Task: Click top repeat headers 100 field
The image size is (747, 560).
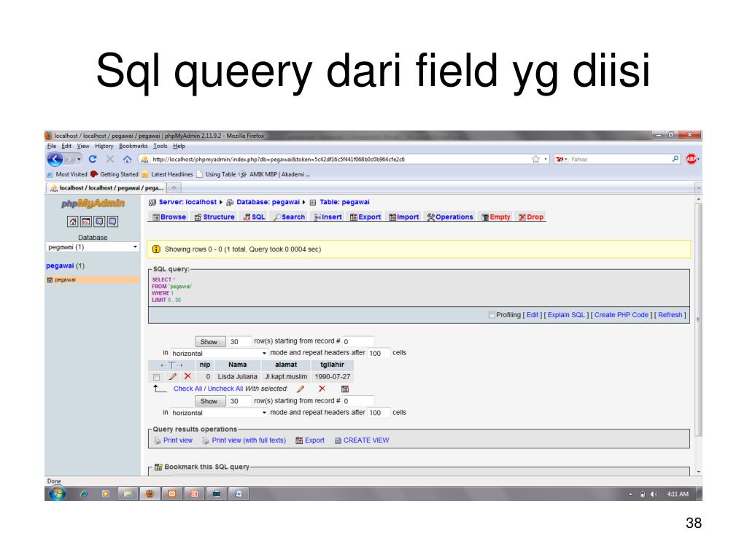Action: pos(379,354)
